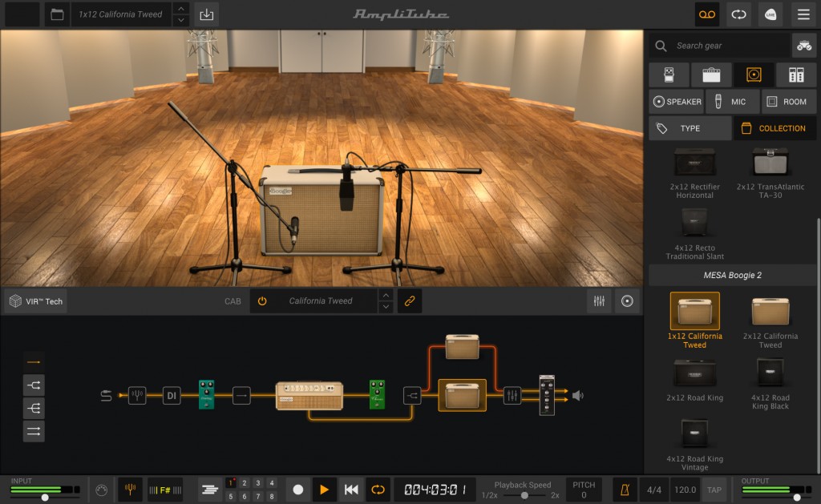
Task: Select the highlighted lower cabinet
Action: [x=463, y=395]
